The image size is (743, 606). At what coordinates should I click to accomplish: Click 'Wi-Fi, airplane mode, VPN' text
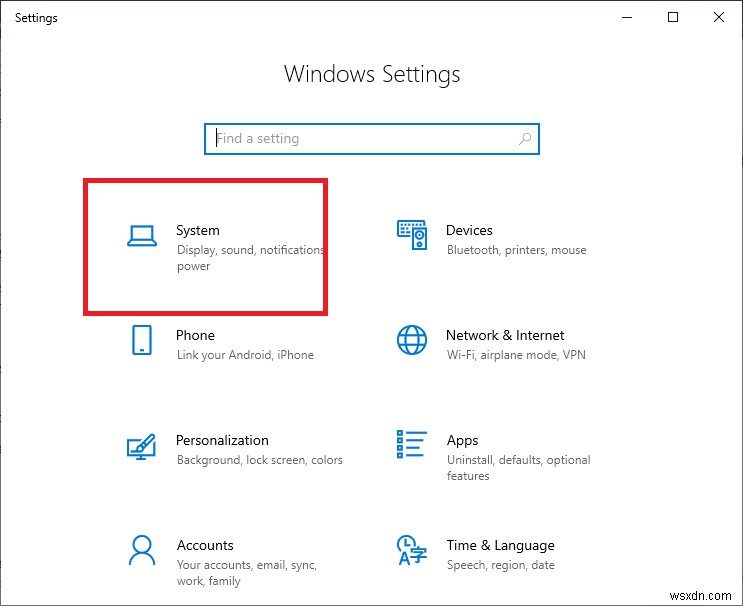pyautogui.click(x=516, y=355)
